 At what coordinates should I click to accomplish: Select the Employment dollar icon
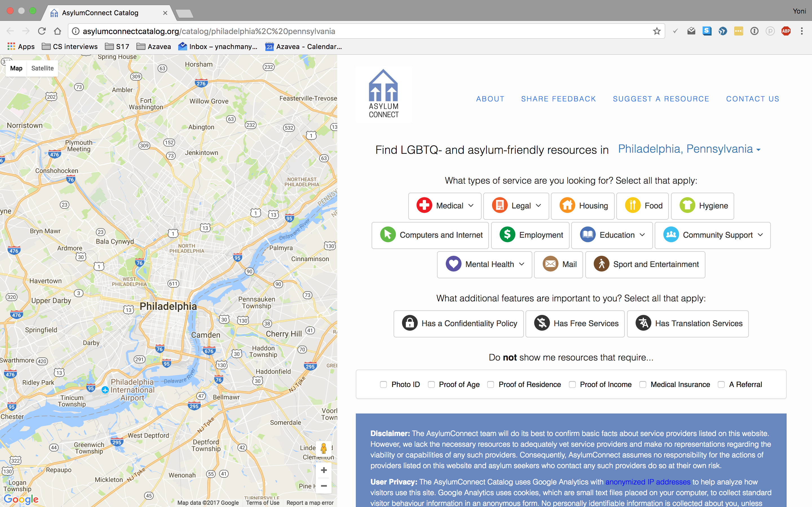tap(507, 235)
